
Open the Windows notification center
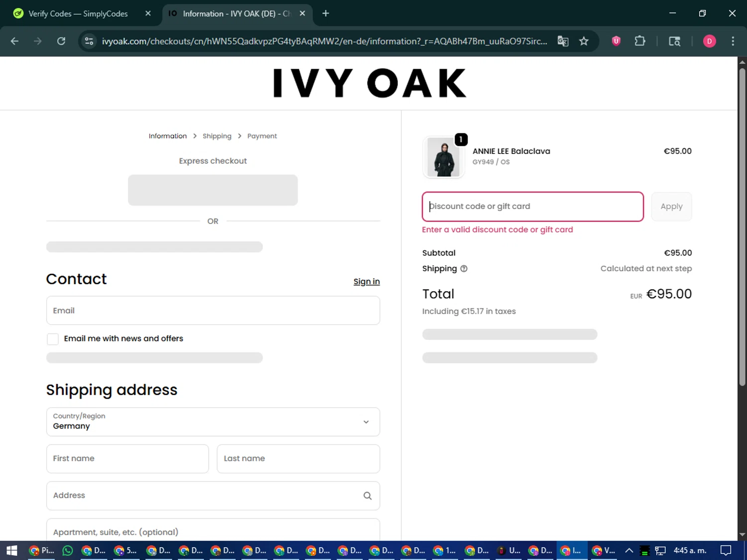pyautogui.click(x=726, y=551)
